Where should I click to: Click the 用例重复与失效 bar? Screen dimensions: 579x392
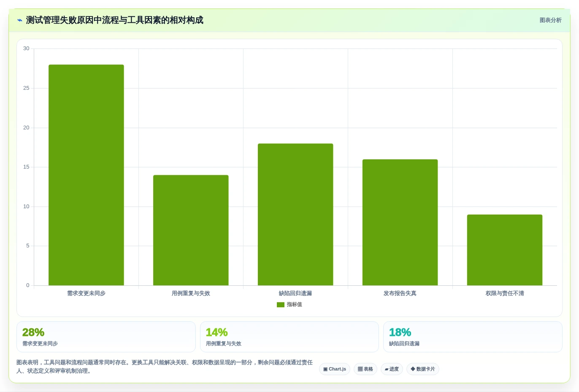(x=191, y=230)
